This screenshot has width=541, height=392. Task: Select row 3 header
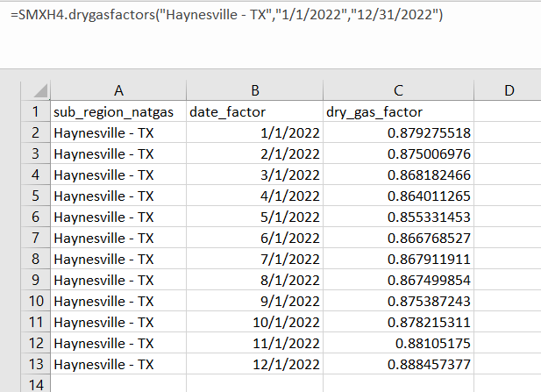(36, 153)
